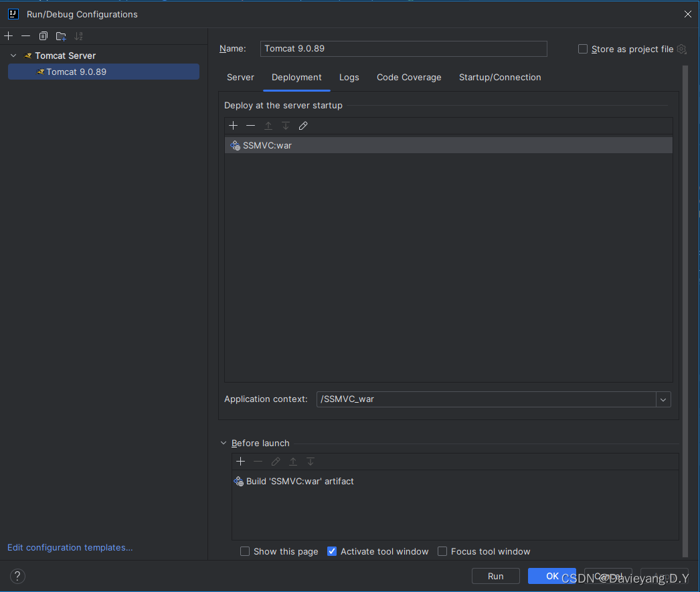
Task: Remove the Before launch task
Action: coord(258,462)
